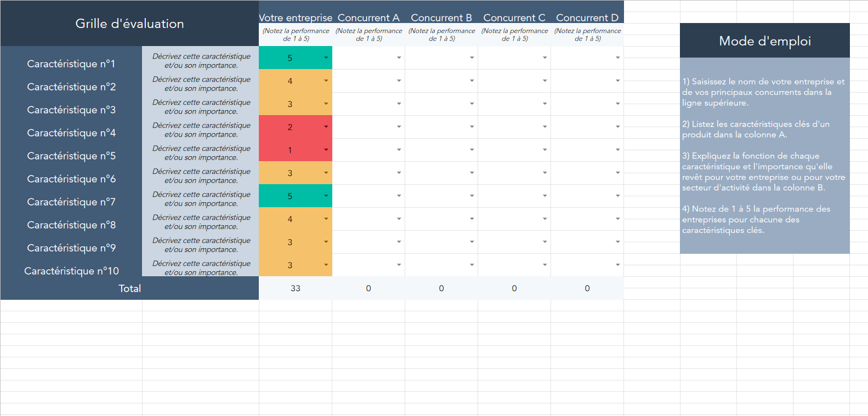
Task: Select the Caractéristique n°3 label cell
Action: [71, 110]
